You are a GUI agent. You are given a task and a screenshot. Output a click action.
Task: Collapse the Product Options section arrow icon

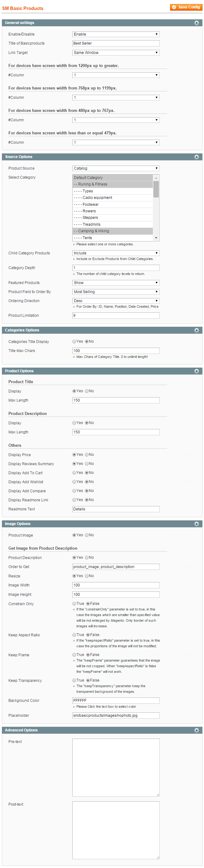tap(196, 371)
